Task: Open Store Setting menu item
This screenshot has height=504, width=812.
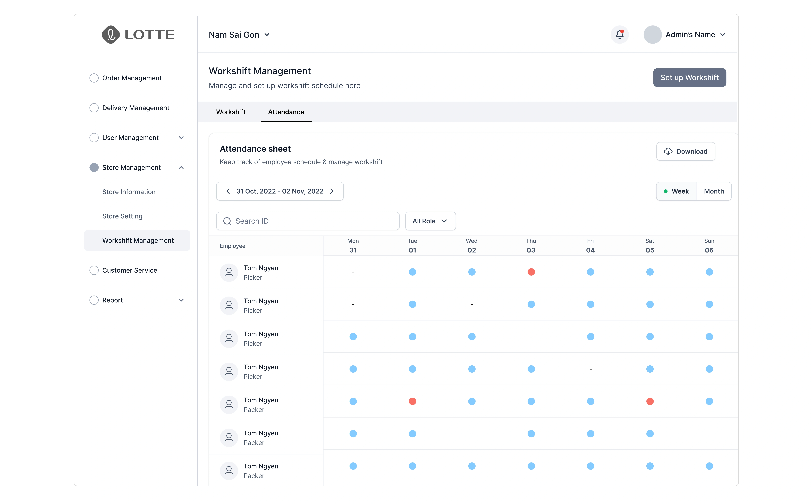Action: point(122,216)
